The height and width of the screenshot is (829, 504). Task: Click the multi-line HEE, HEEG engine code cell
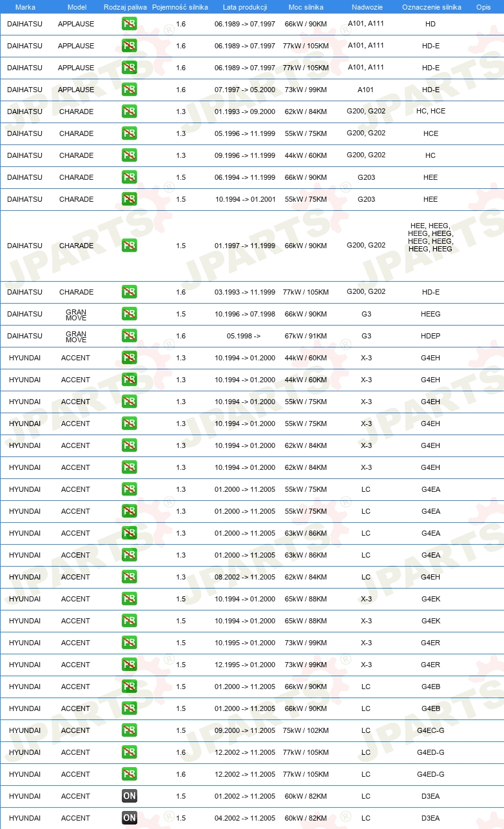pos(431,237)
